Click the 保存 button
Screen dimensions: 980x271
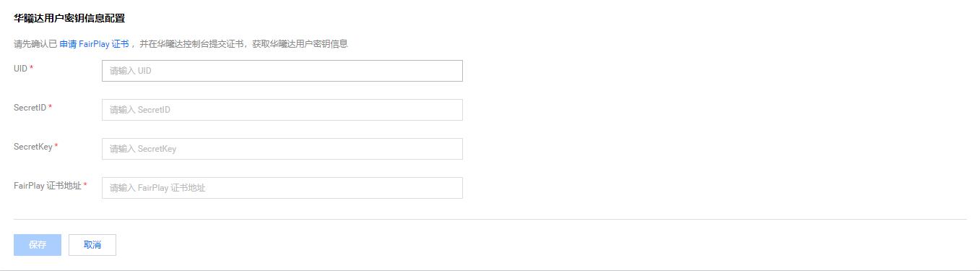(38, 245)
